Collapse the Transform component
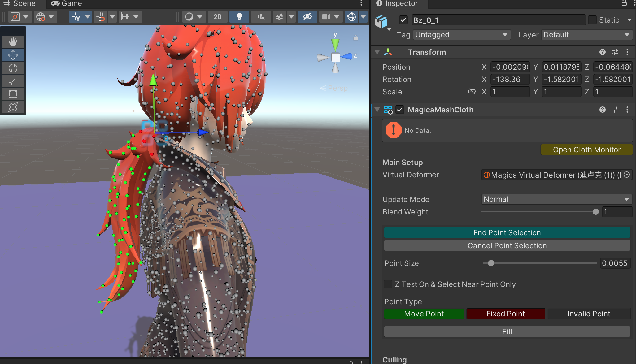Image resolution: width=636 pixels, height=364 pixels. point(377,52)
